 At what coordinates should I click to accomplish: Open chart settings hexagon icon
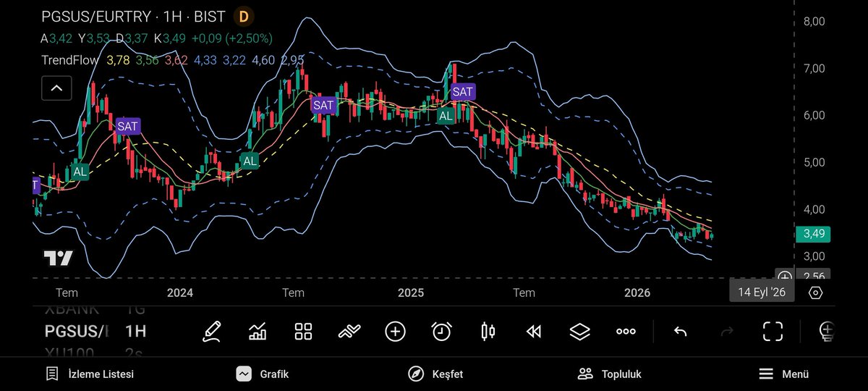[815, 293]
